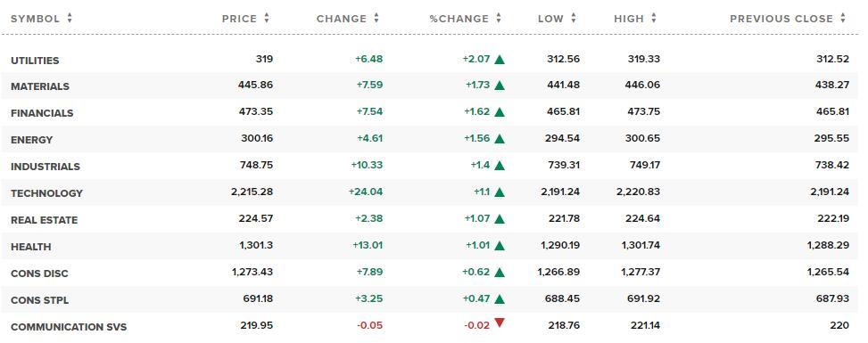Click the PRICE column sort arrows
The width and height of the screenshot is (868, 343).
click(x=267, y=18)
